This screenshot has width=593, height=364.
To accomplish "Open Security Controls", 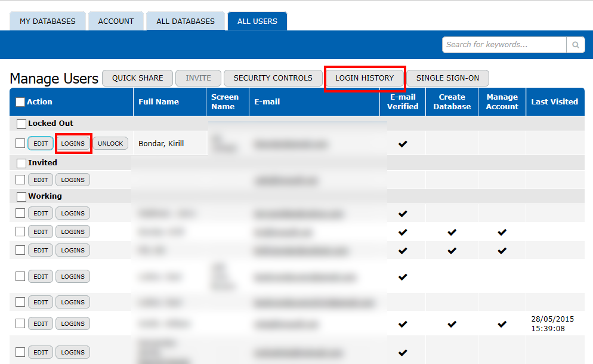I will coord(273,78).
